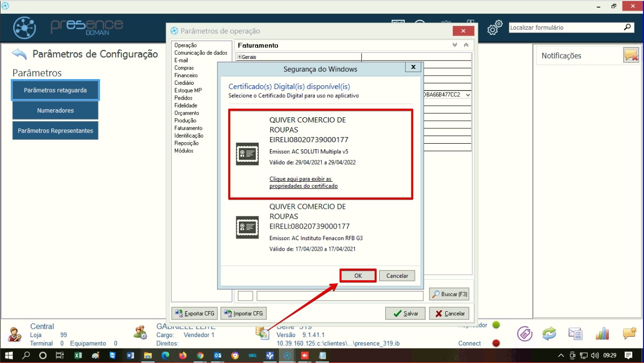Select Reposição in the parameters list
This screenshot has width=644, height=363.
pos(186,143)
